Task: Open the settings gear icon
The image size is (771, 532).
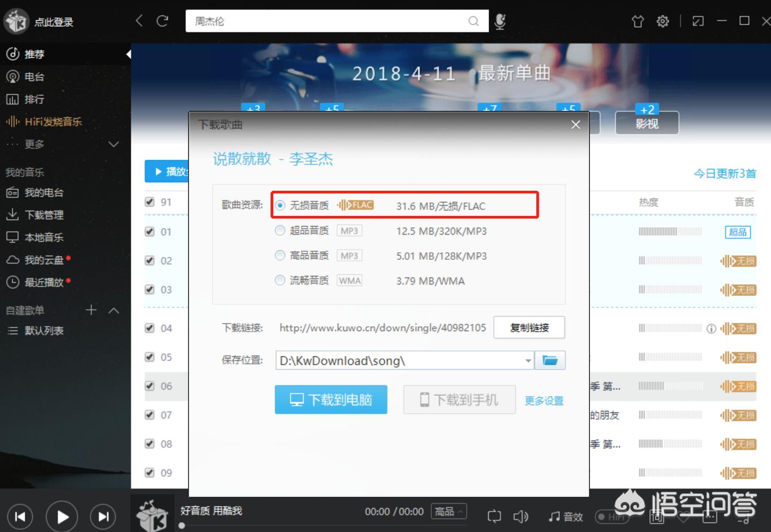Action: coord(663,21)
